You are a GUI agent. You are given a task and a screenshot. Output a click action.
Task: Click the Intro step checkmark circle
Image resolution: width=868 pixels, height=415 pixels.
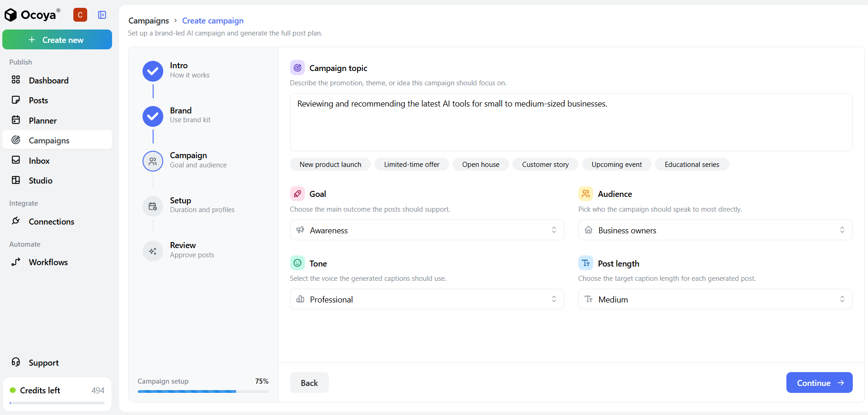(x=153, y=71)
